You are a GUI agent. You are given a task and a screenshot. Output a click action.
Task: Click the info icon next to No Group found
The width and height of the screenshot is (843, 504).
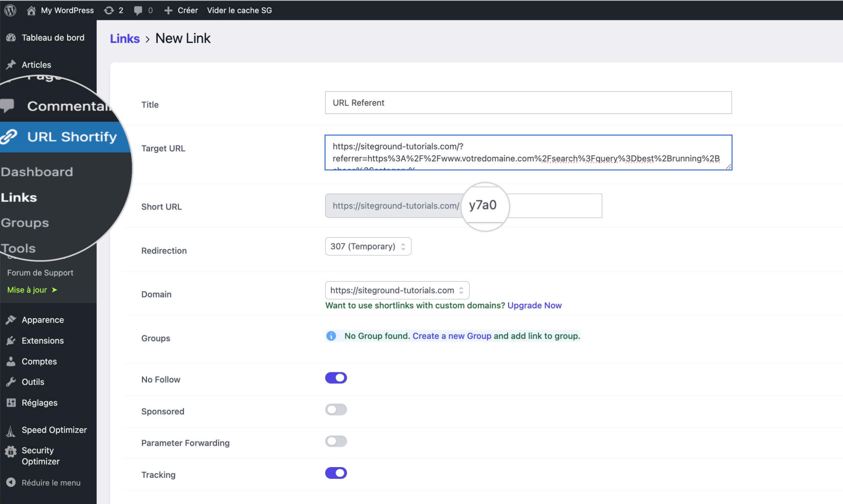[331, 336]
